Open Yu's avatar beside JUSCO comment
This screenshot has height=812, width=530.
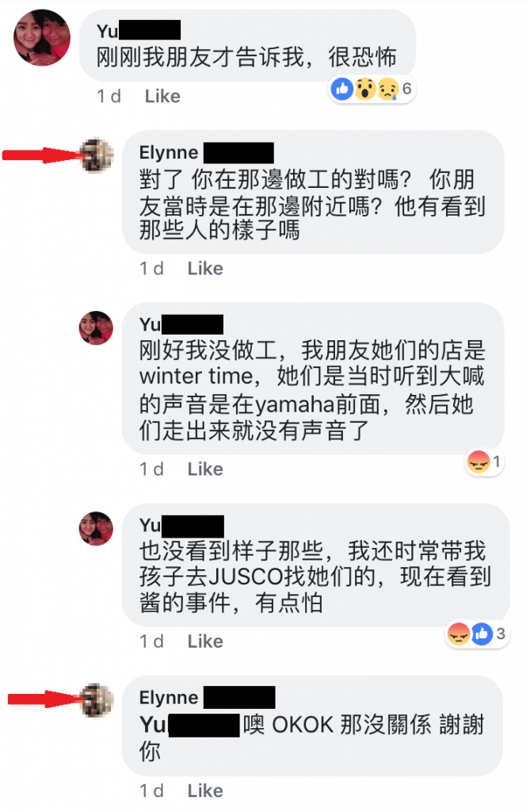[x=97, y=528]
